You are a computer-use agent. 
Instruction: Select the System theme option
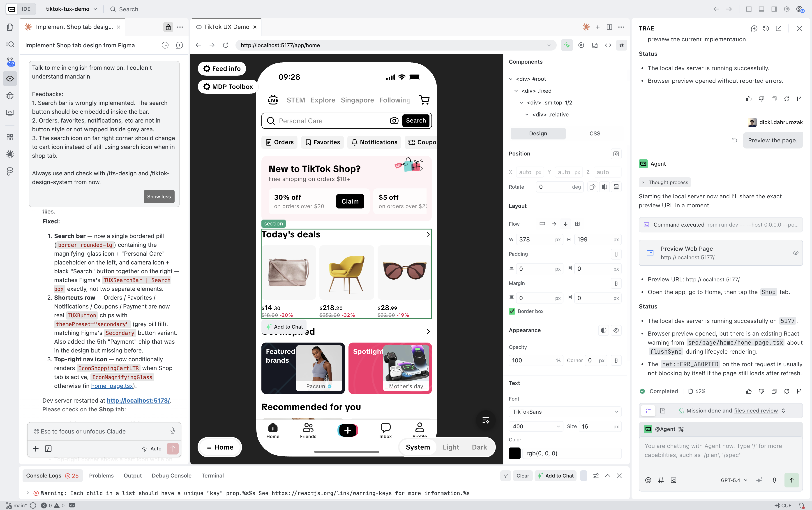[x=418, y=447]
